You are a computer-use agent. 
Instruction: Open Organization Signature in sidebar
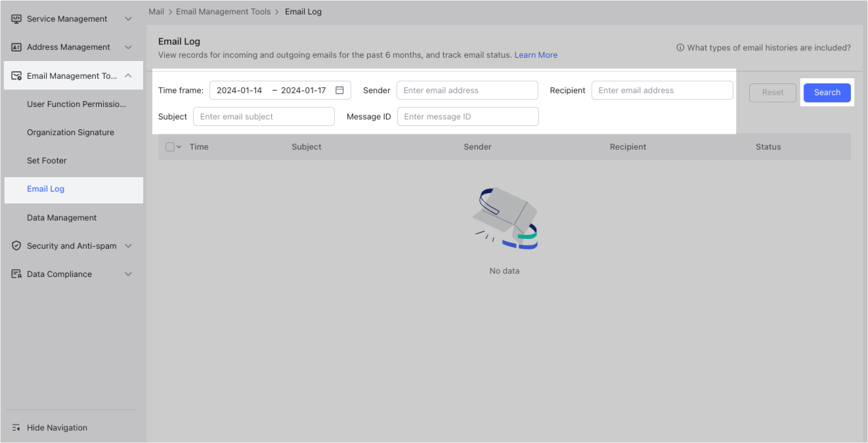[70, 133]
